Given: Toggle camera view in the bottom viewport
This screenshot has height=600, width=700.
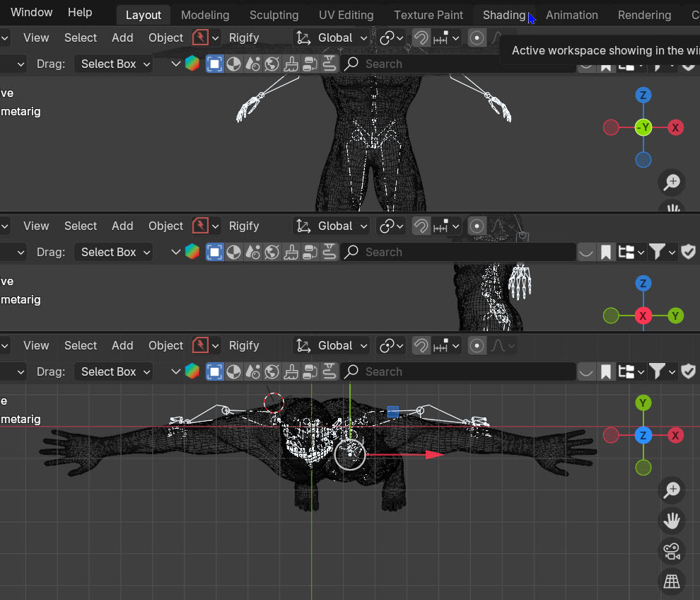Looking at the screenshot, I should pos(671,551).
